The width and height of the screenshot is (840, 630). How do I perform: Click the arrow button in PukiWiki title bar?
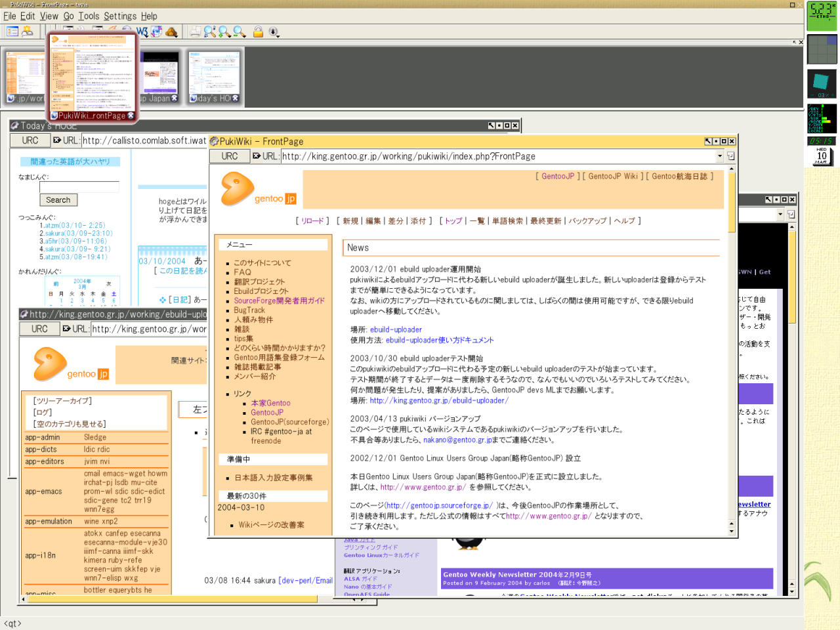(x=708, y=141)
